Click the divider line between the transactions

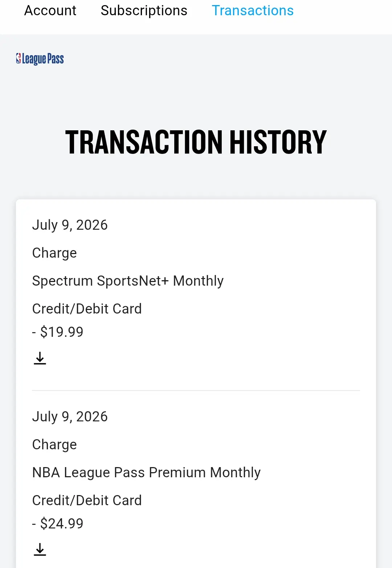point(196,391)
